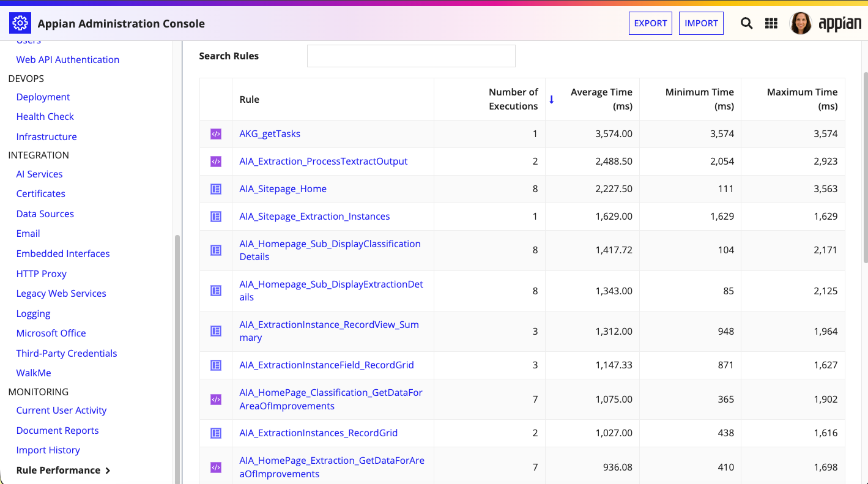The image size is (868, 484).
Task: Click the Appian logo in header
Action: [x=840, y=24]
